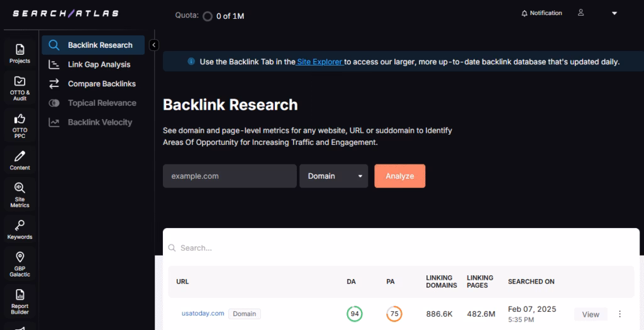The width and height of the screenshot is (644, 330).
Task: Open Site Metrics sidebar icon
Action: [x=19, y=194]
